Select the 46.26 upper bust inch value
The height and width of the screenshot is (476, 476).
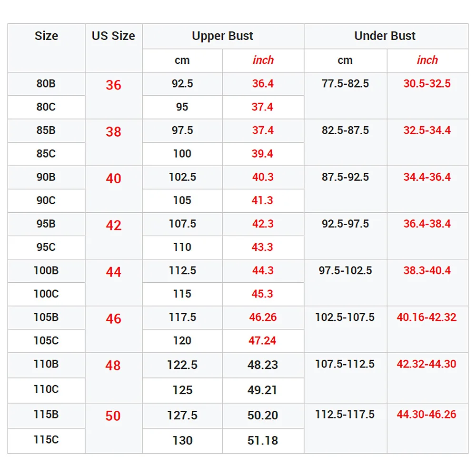tap(263, 317)
